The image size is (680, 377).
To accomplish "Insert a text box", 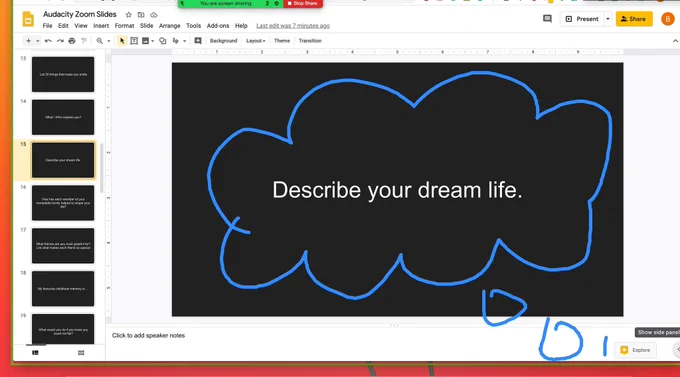I will click(134, 41).
